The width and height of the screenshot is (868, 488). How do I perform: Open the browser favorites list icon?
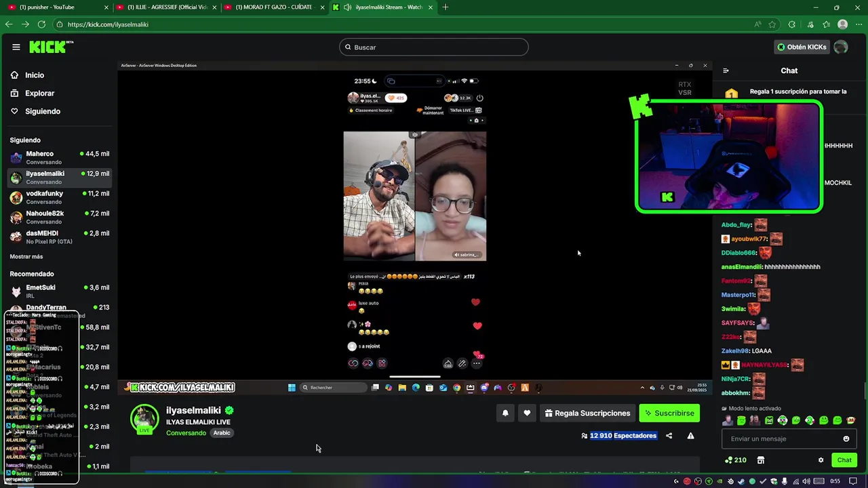(x=826, y=24)
